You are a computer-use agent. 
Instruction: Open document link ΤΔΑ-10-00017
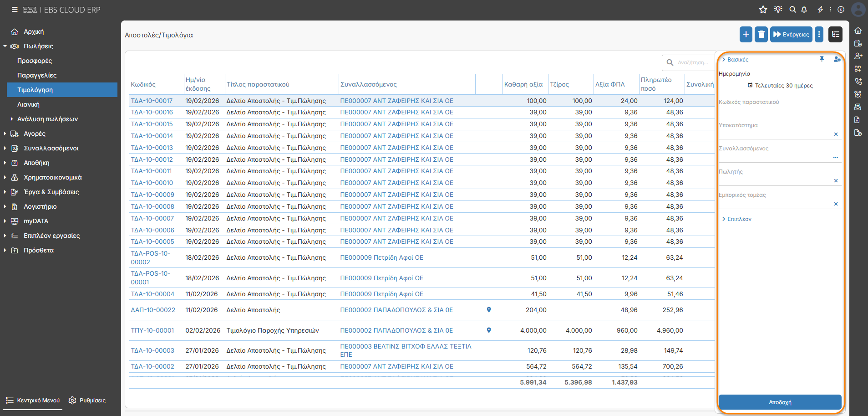(152, 101)
